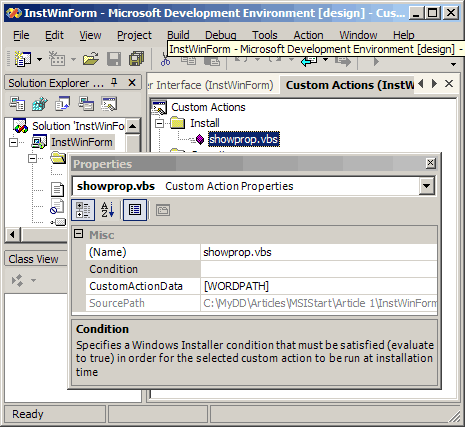Close the Solution Explorer panel
The image size is (467, 428).
pos(132,82)
